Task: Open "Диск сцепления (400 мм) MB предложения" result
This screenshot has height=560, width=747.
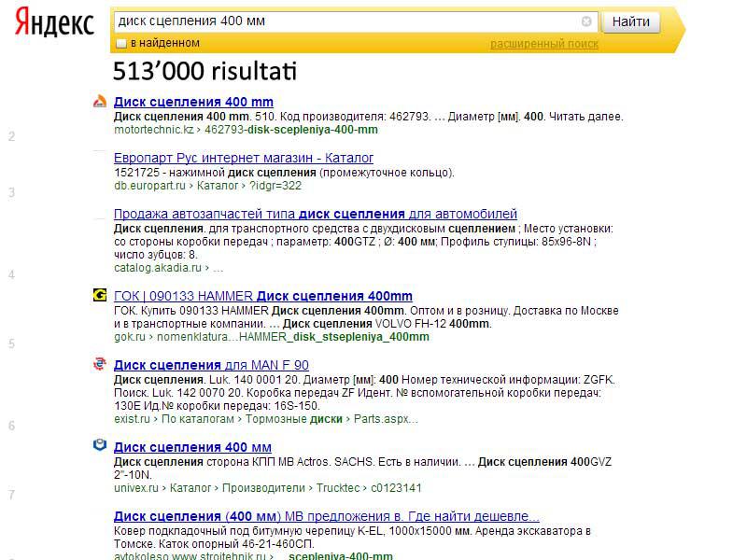Action: coord(326,516)
